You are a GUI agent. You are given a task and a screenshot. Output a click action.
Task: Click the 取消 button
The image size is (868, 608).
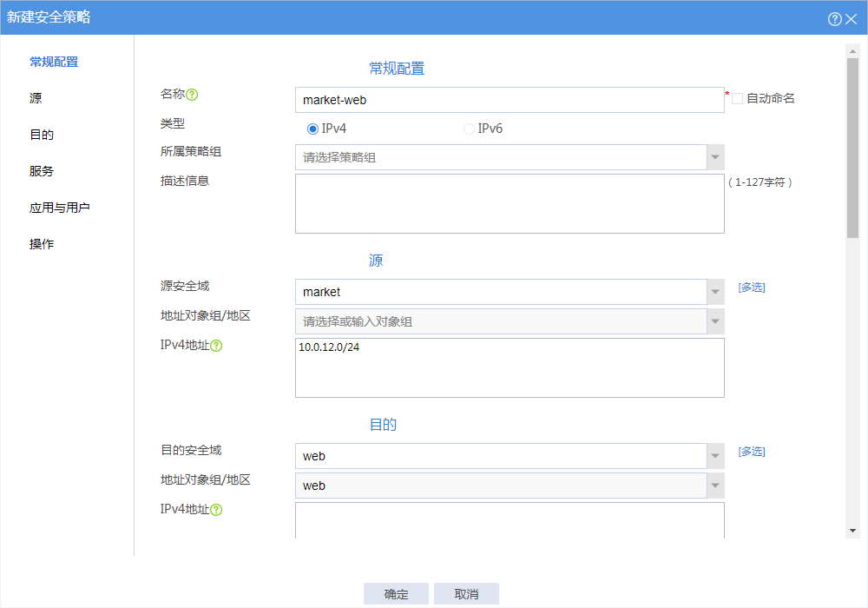click(466, 594)
